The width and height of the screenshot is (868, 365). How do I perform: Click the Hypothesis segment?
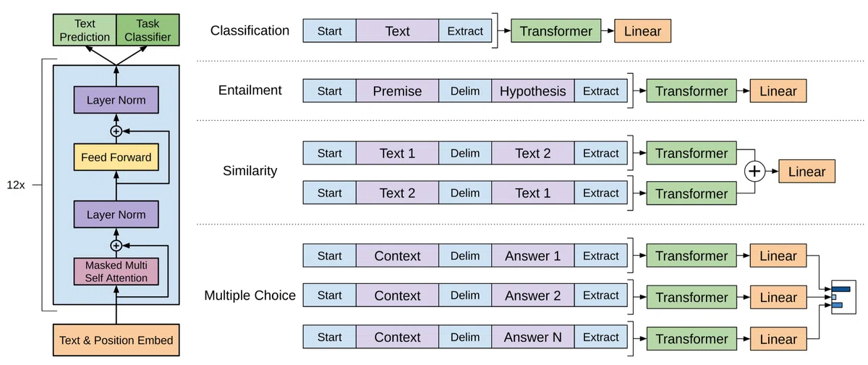tap(533, 91)
